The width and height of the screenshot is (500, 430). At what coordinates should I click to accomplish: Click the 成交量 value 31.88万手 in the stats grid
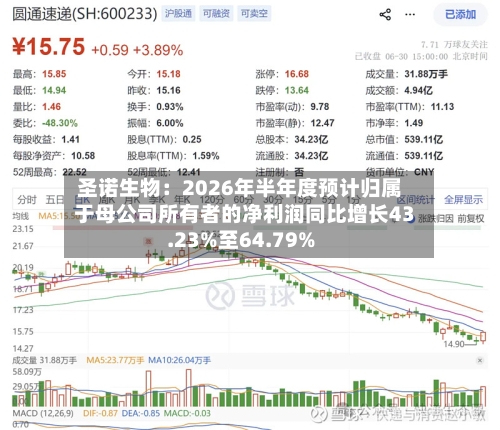click(426, 74)
